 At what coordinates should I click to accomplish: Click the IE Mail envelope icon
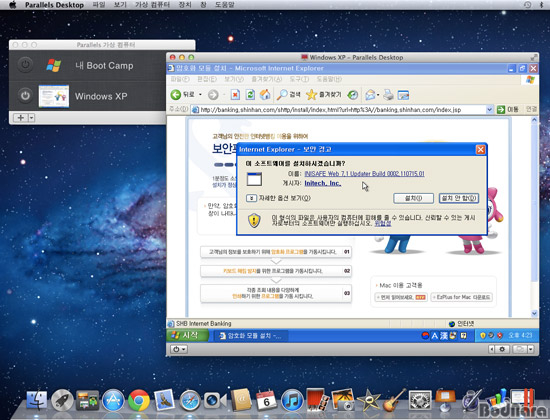pos(370,94)
